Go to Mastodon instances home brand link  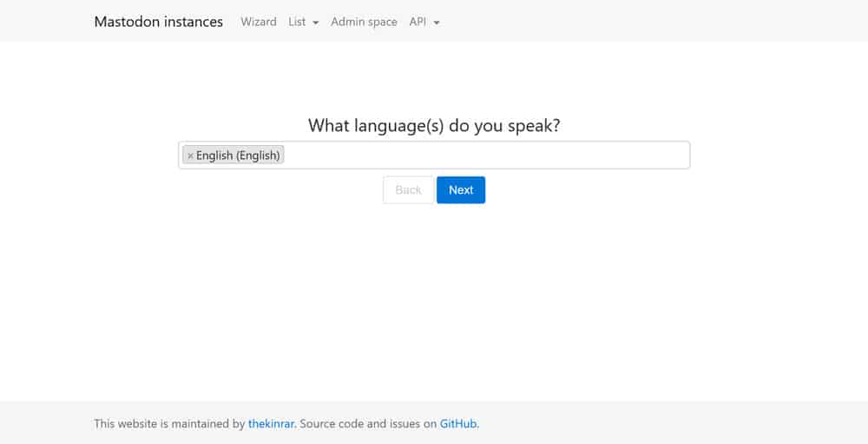tap(158, 22)
